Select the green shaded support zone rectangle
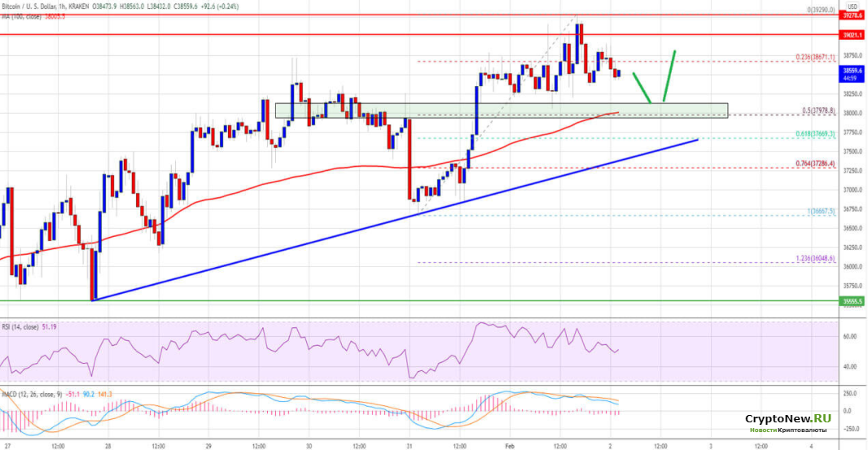This screenshot has height=450, width=868. [x=502, y=110]
